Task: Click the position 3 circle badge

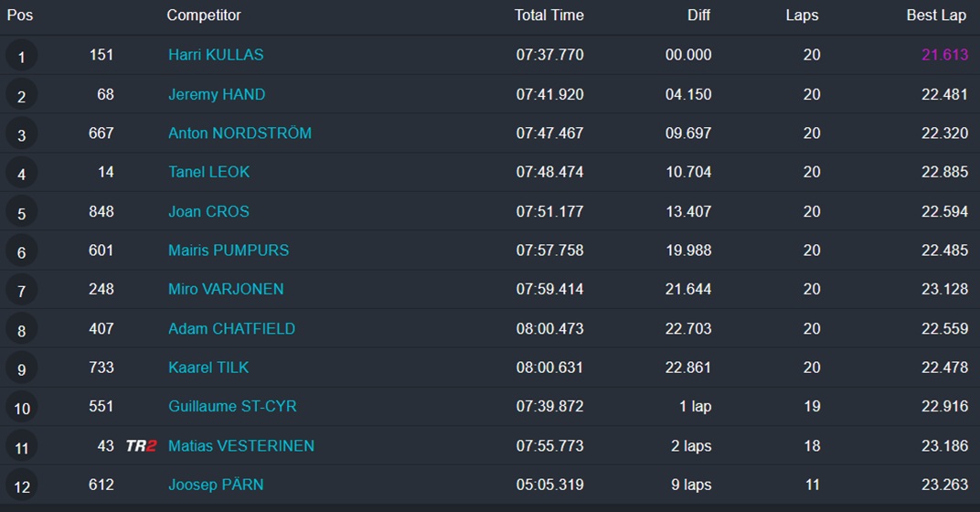Action: pyautogui.click(x=21, y=135)
